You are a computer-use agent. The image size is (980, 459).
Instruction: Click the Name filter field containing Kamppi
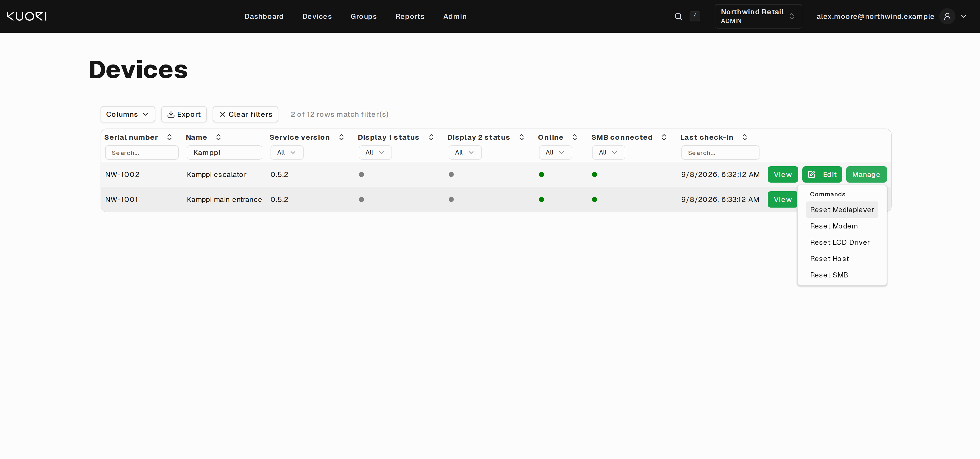[x=225, y=153]
